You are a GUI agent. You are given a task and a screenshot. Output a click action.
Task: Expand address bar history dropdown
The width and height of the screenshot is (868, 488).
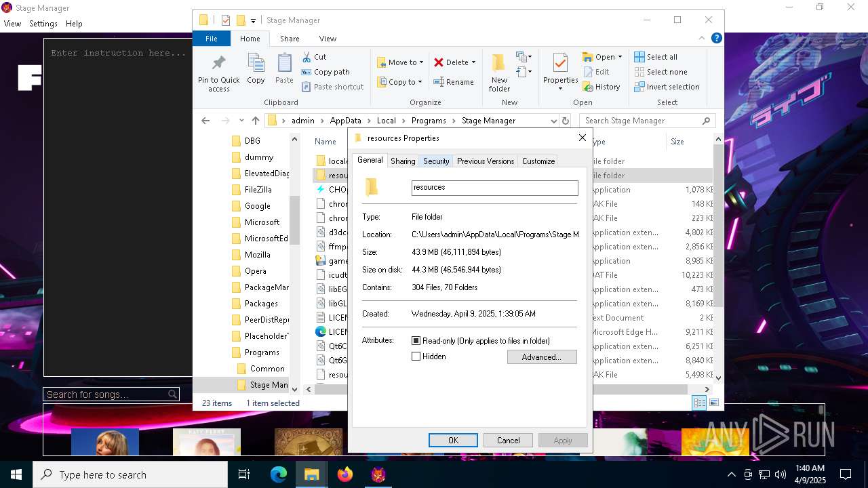(x=553, y=121)
